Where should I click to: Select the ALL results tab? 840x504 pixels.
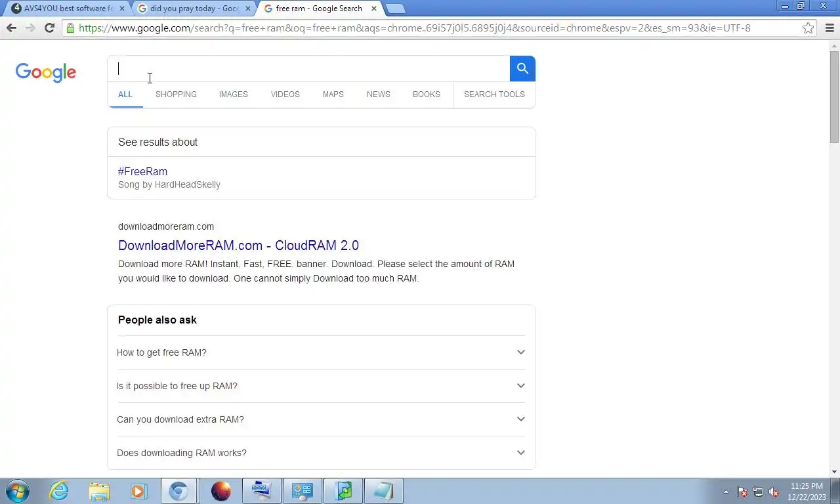click(x=125, y=94)
